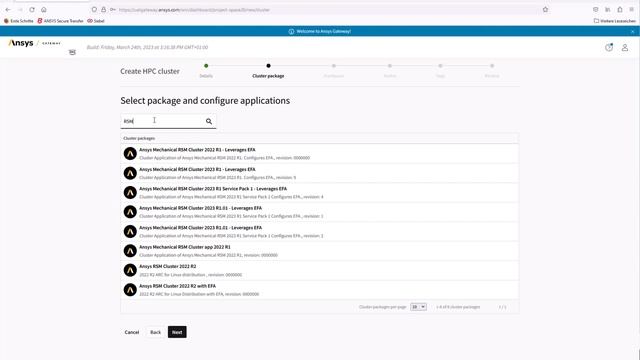Go back using the browser back arrow
Screen dimensions: 640x360
pos(8,9)
